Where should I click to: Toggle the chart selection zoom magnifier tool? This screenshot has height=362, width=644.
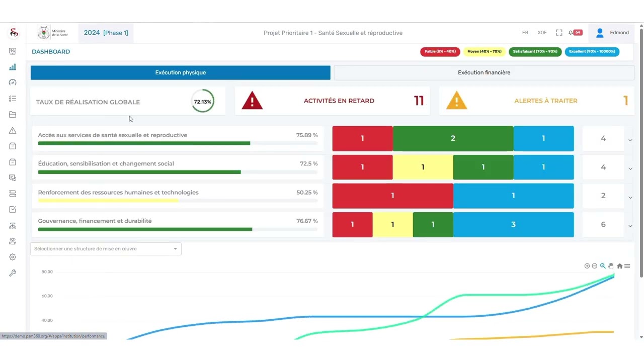click(x=603, y=266)
